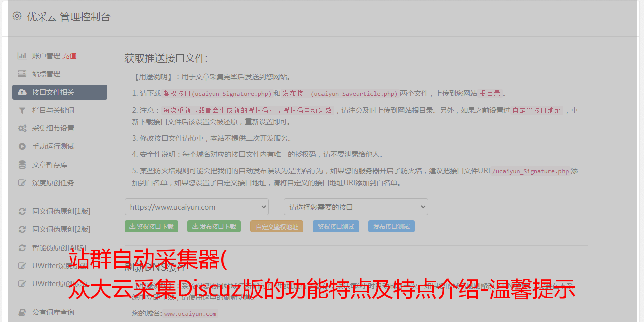
Task: Click the database icon for 文章暂存库
Action: click(22, 165)
